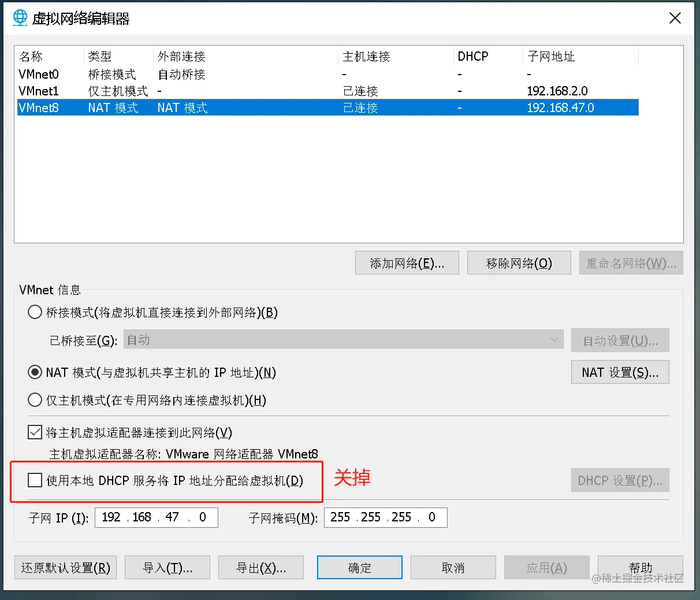Click the 取消 button
Image resolution: width=700 pixels, height=600 pixels.
[453, 568]
